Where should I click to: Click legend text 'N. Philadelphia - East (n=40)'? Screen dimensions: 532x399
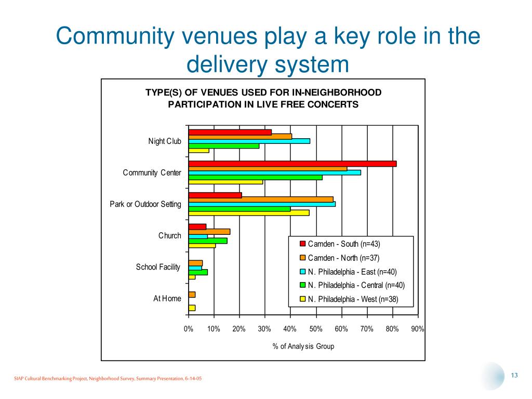click(x=352, y=272)
